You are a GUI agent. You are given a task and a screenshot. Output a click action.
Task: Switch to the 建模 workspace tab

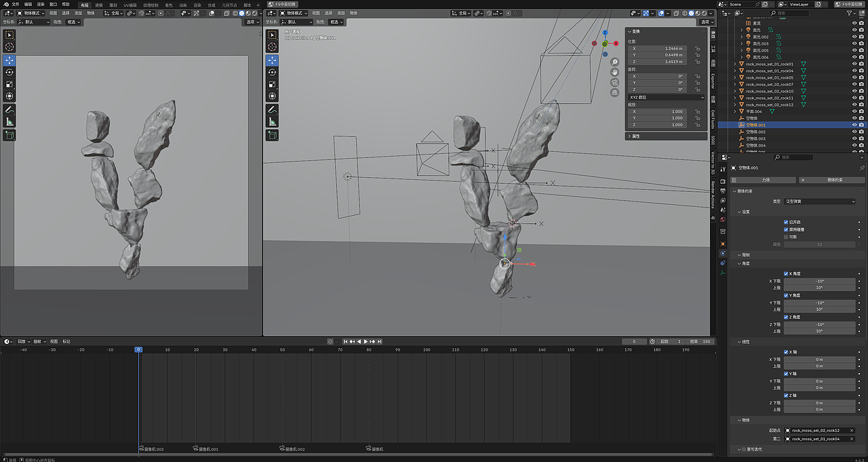click(x=99, y=5)
